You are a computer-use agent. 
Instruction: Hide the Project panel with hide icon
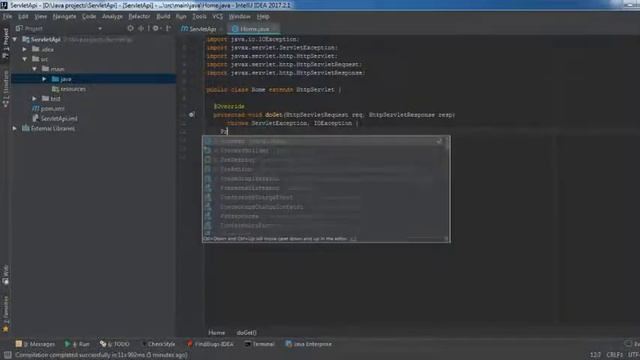(x=168, y=28)
